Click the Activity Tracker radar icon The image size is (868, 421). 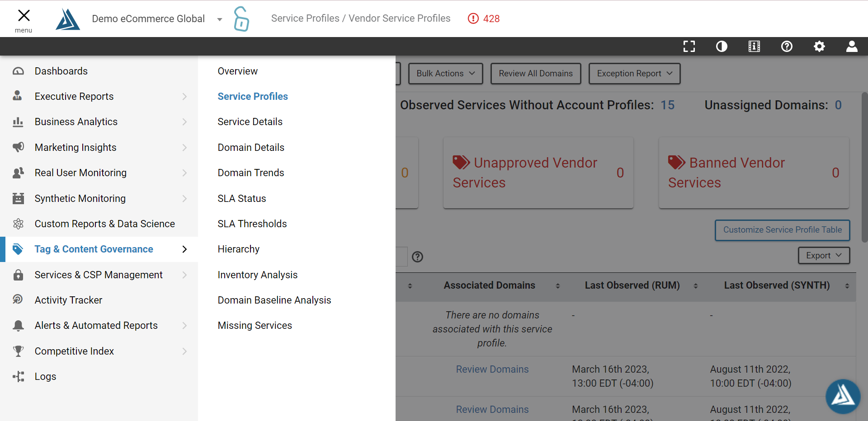pos(18,299)
